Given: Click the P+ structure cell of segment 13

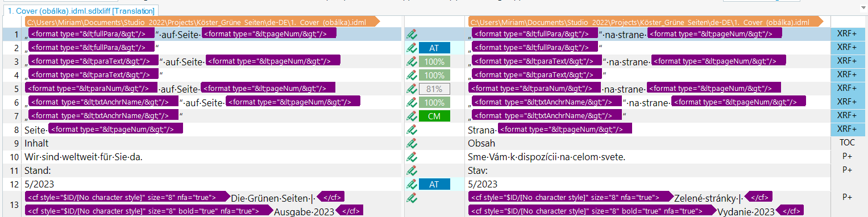Looking at the screenshot, I should (x=847, y=197).
